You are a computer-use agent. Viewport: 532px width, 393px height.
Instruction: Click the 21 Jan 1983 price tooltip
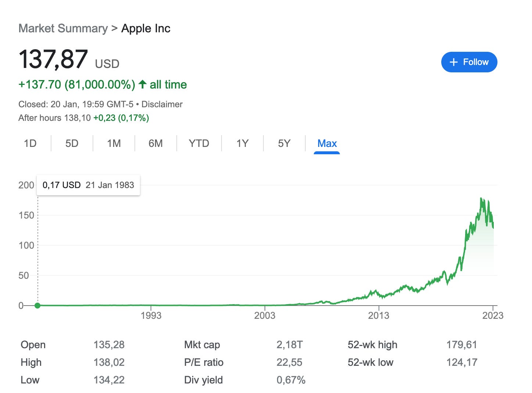(88, 185)
